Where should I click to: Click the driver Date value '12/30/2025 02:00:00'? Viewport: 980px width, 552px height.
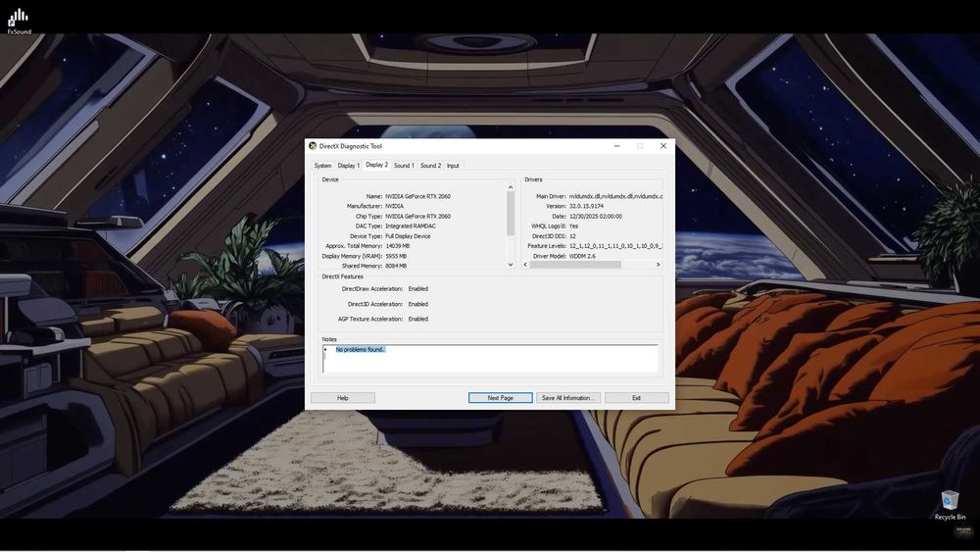point(596,217)
